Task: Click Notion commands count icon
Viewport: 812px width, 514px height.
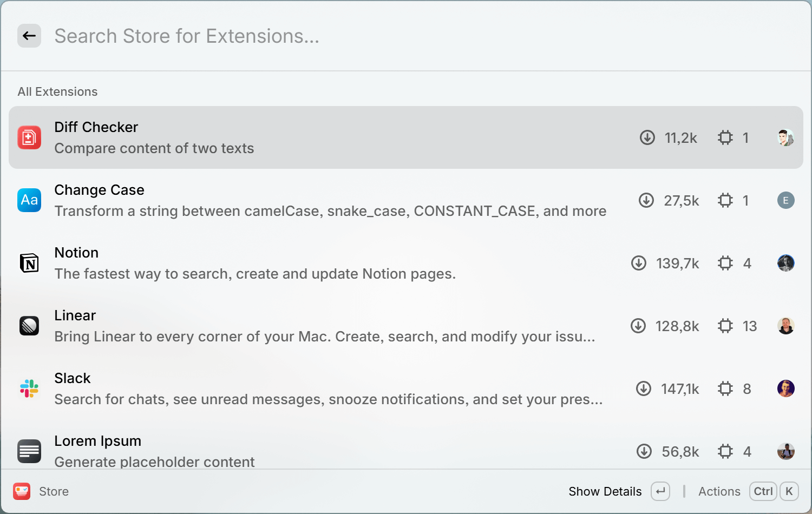Action: (x=725, y=263)
